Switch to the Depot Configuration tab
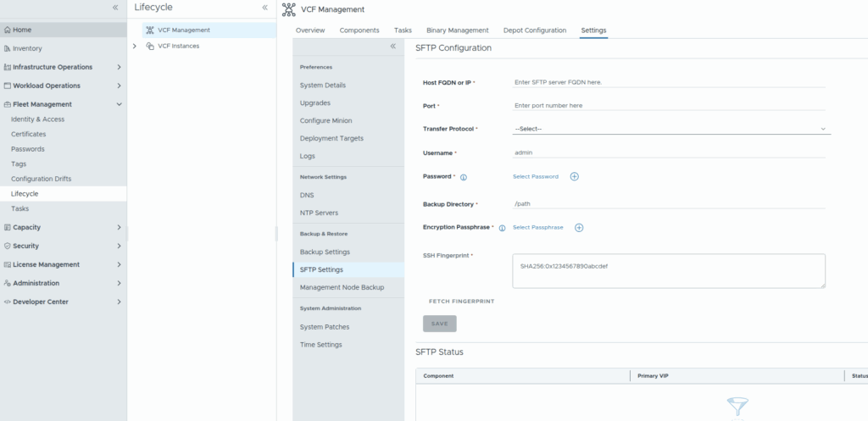 coord(534,30)
